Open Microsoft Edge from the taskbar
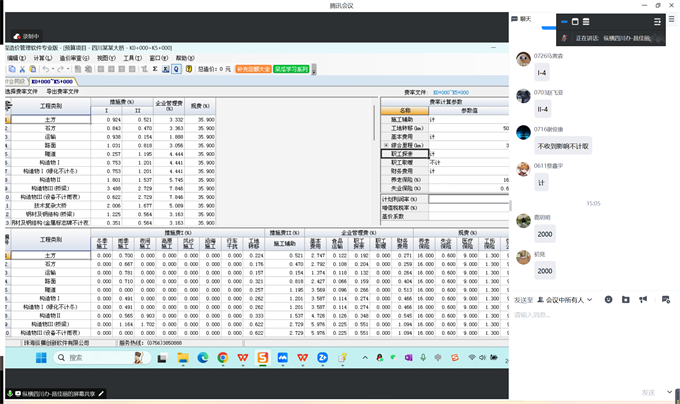This screenshot has width=680, height=404. point(203,358)
